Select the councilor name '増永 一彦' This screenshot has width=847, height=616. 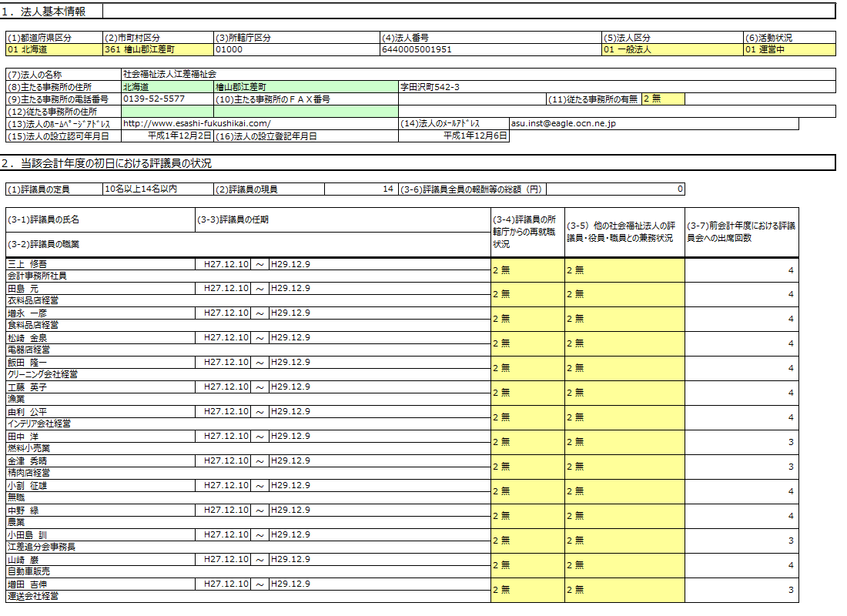(x=100, y=313)
